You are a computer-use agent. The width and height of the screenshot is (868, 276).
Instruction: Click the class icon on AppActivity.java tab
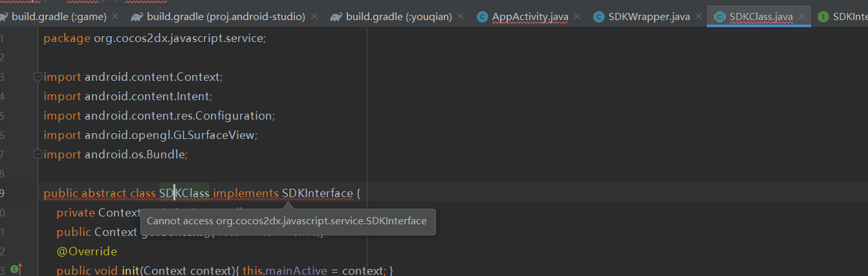point(482,17)
